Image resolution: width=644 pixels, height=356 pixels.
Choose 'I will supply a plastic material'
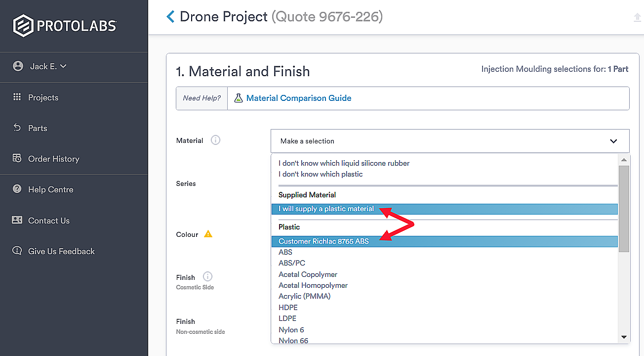click(x=444, y=209)
